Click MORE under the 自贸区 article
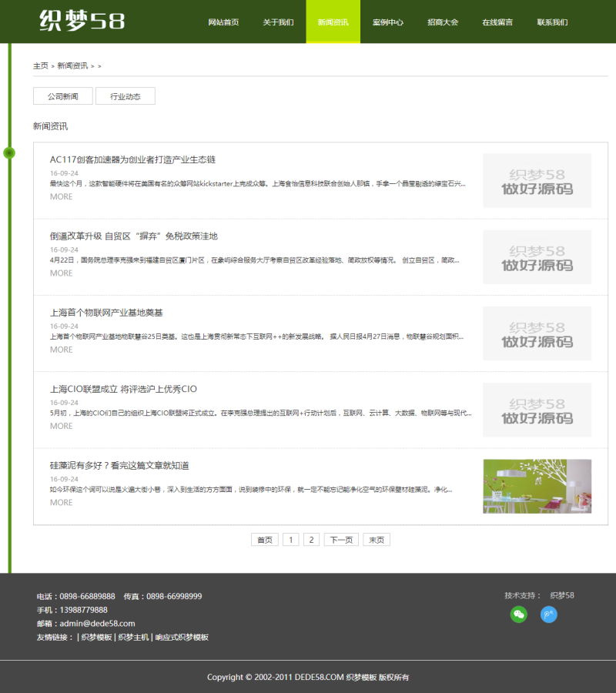This screenshot has width=616, height=693. [61, 273]
